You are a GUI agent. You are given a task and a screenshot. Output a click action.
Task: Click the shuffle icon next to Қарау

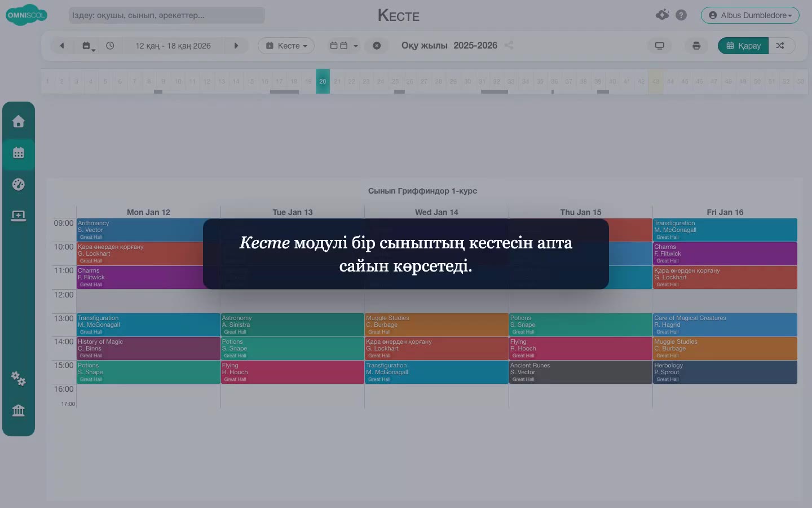pyautogui.click(x=781, y=46)
